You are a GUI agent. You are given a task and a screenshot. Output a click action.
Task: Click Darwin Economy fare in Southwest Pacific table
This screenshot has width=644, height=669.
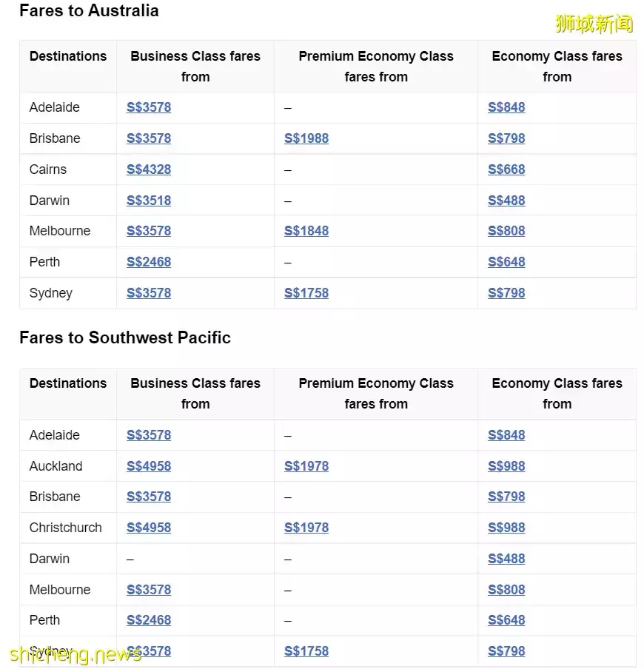[506, 559]
